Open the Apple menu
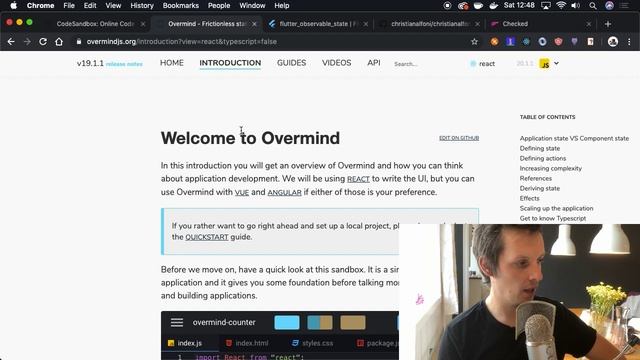640x360 pixels. pyautogui.click(x=13, y=6)
